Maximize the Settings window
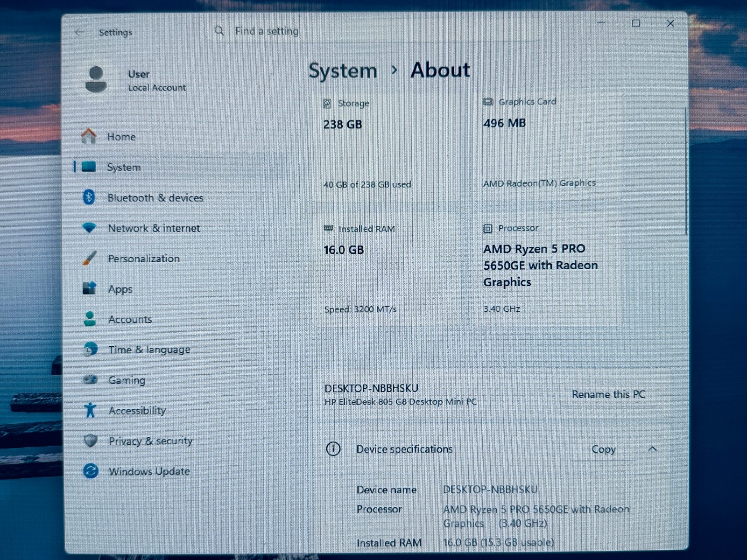The width and height of the screenshot is (747, 560). pos(636,23)
